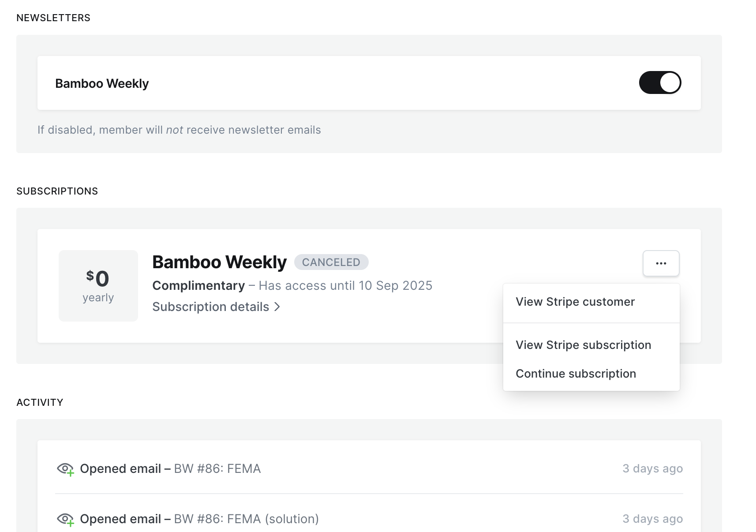Select View Stripe customer

575,302
